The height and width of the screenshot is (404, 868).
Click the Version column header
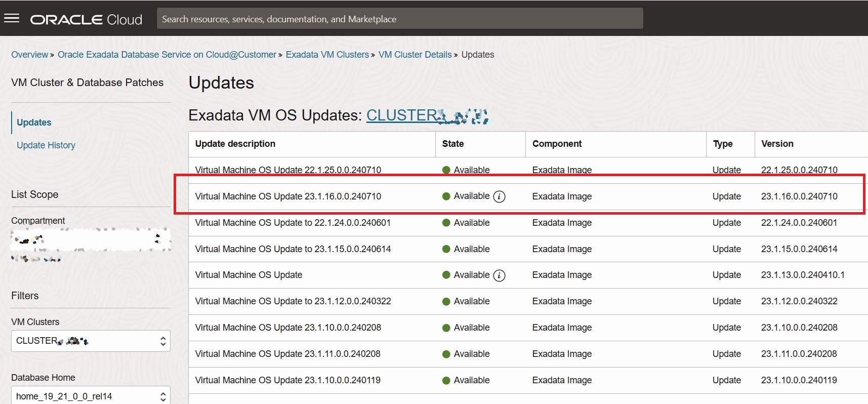[777, 144]
